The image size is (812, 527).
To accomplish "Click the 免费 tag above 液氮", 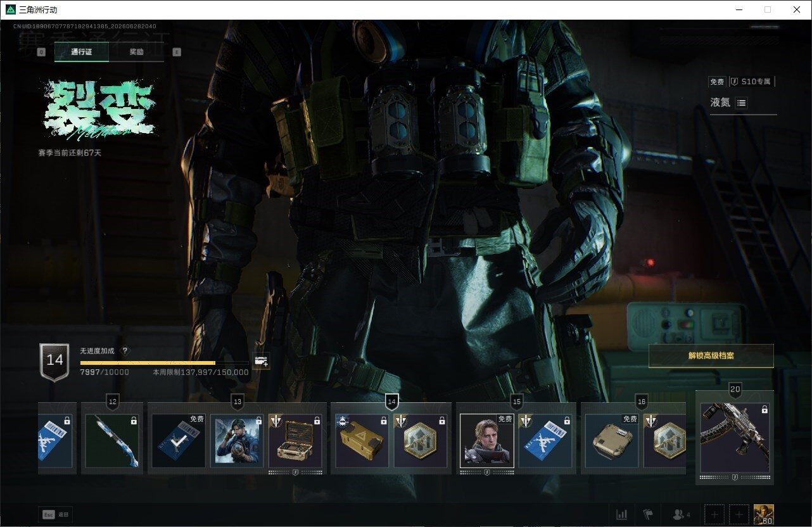I will (717, 82).
